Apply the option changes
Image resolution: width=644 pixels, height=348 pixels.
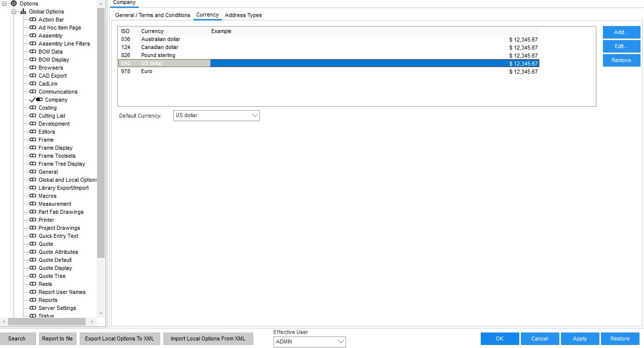tap(580, 338)
